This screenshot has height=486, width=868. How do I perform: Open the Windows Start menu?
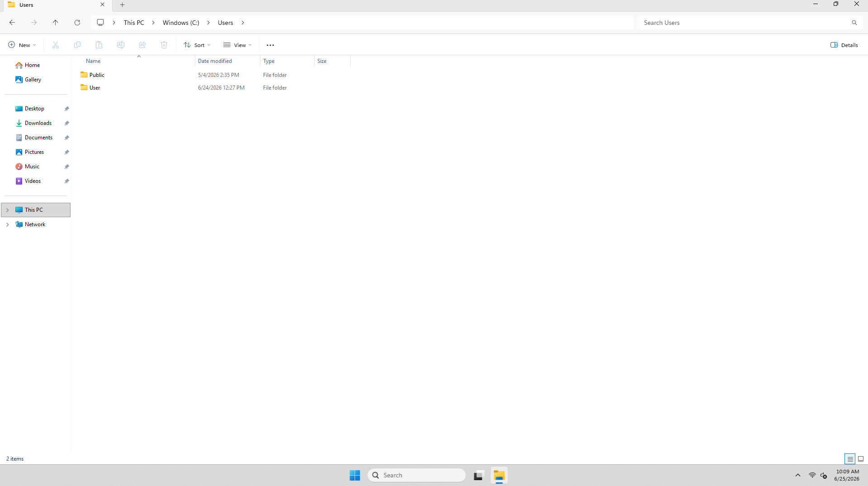(x=355, y=475)
